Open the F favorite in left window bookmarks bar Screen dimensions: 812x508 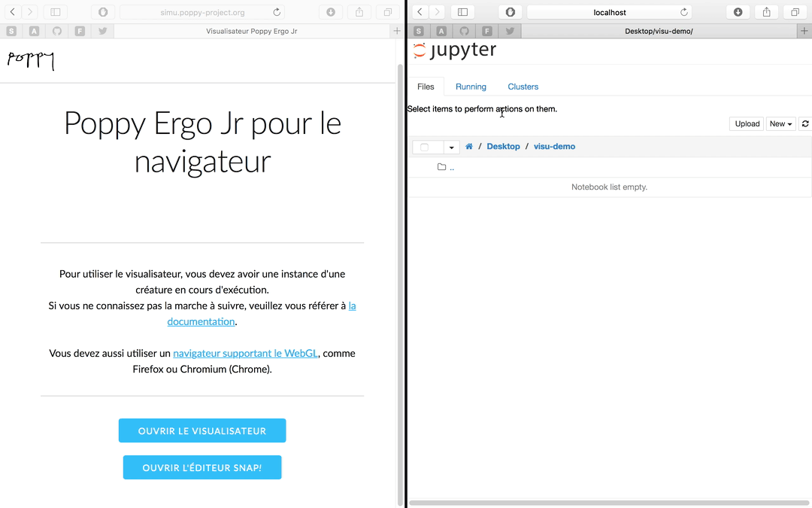80,31
